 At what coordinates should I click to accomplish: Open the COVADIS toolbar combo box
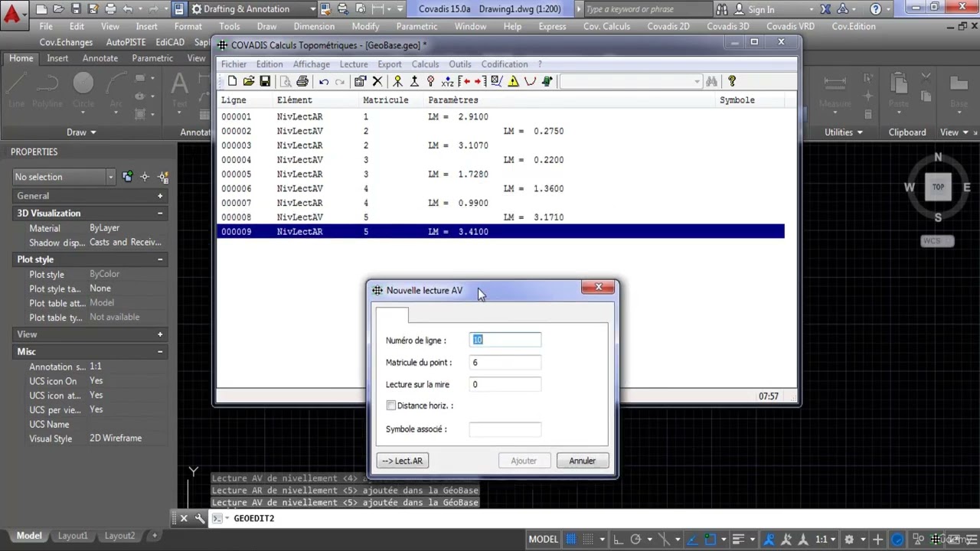[631, 81]
